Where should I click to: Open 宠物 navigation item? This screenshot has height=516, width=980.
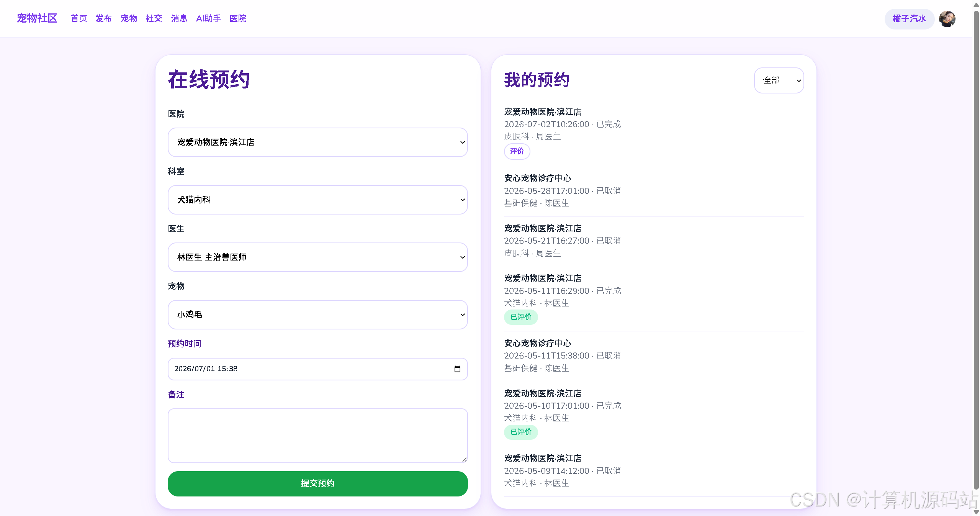(129, 18)
